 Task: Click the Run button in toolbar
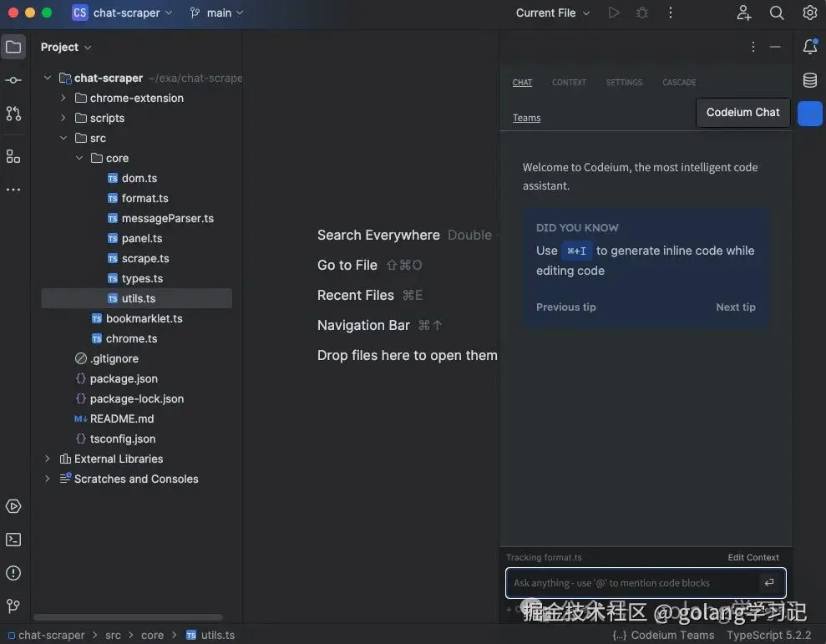click(x=614, y=13)
